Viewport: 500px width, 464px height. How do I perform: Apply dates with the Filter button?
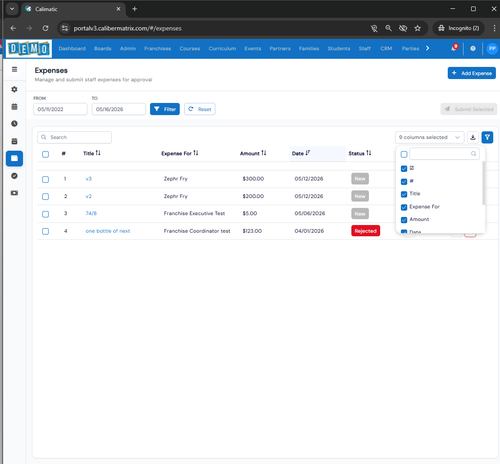[165, 109]
